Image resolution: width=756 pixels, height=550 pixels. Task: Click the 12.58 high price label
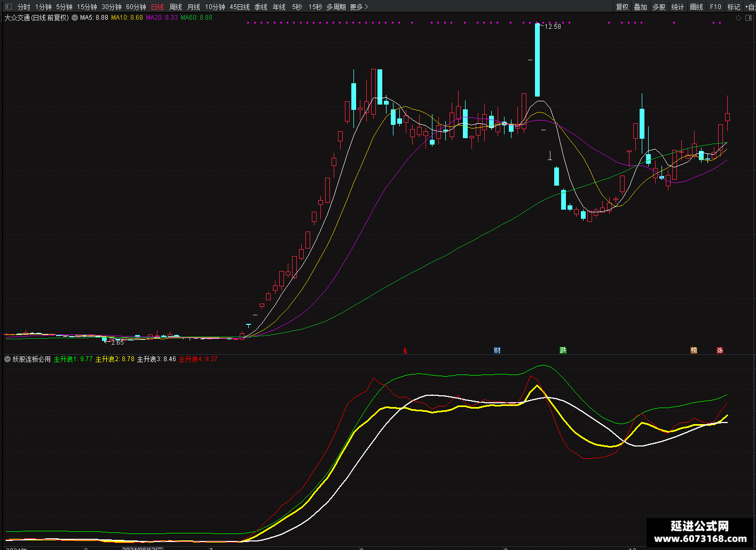click(x=553, y=27)
